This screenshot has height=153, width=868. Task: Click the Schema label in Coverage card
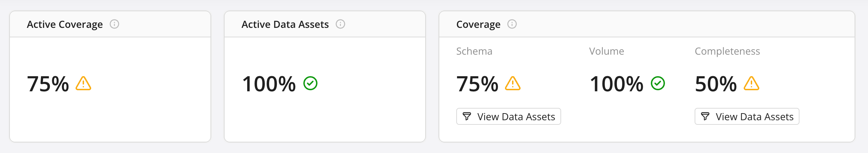[474, 51]
